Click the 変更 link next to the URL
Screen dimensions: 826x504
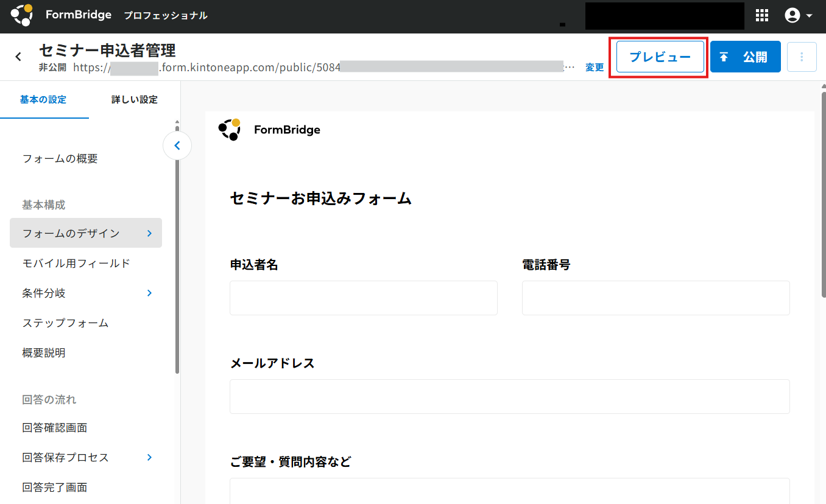tap(595, 68)
